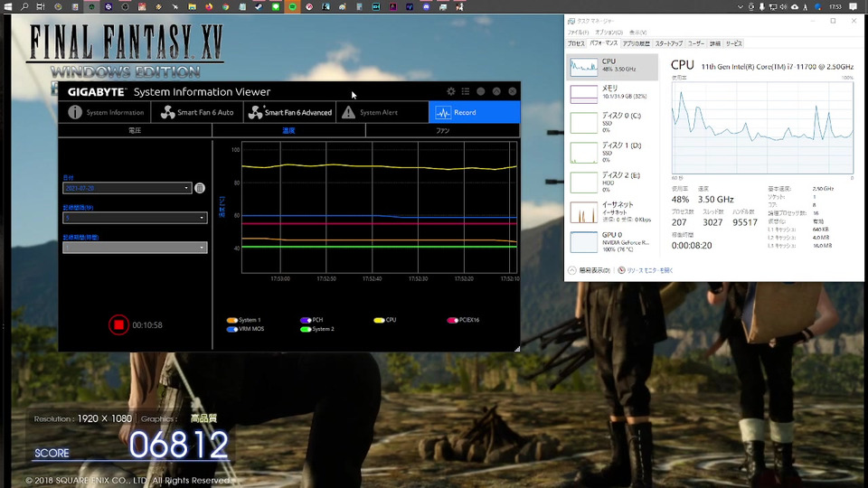Select the 電圧 sub-tab
The image size is (868, 488).
pos(135,131)
